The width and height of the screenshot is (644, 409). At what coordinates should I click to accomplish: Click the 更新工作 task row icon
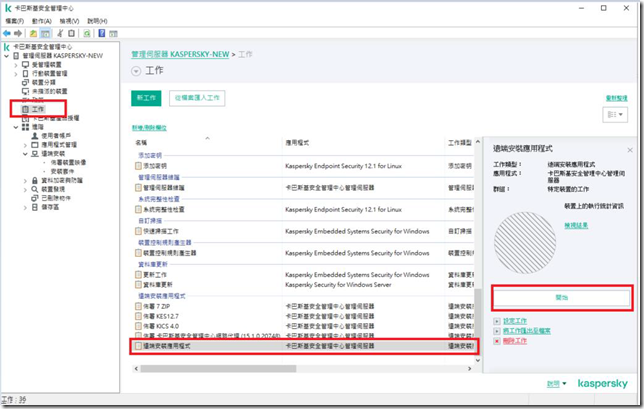(139, 276)
